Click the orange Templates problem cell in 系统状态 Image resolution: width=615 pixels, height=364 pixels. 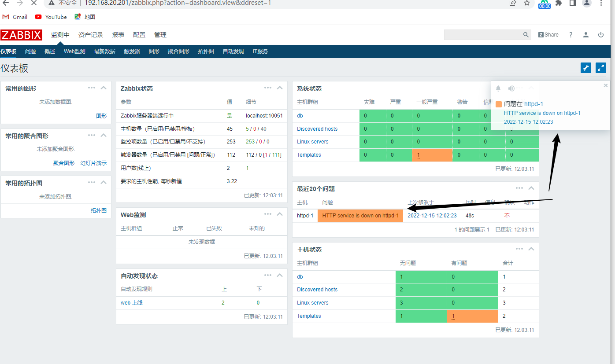pyautogui.click(x=432, y=155)
